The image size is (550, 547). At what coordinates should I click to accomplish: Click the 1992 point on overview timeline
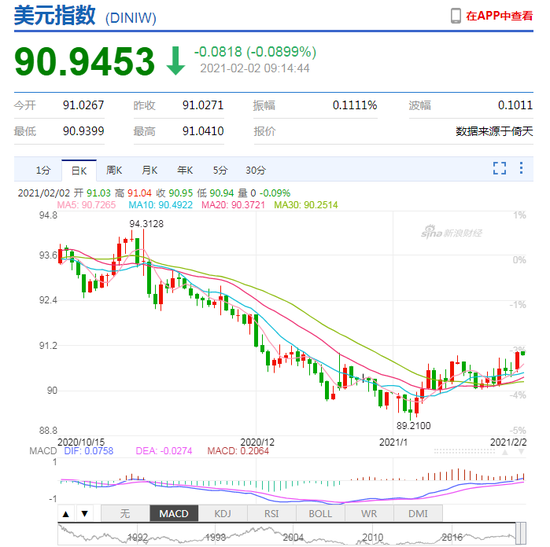(137, 538)
